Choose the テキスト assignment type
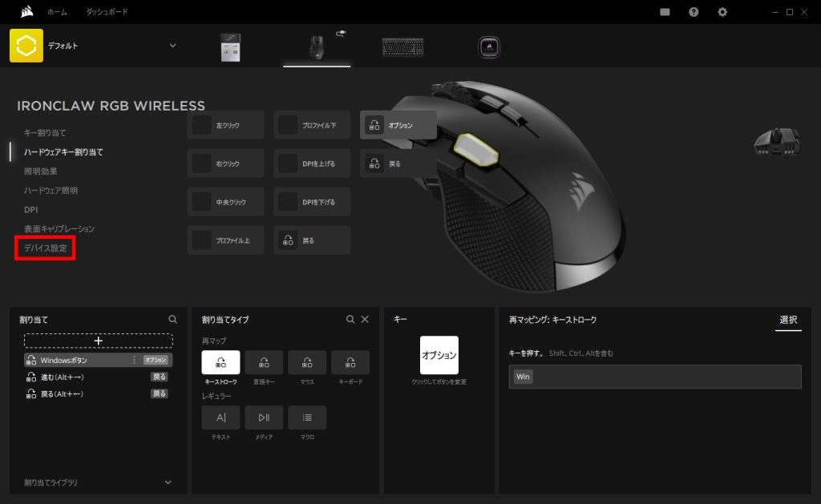The image size is (821, 504). [x=221, y=417]
